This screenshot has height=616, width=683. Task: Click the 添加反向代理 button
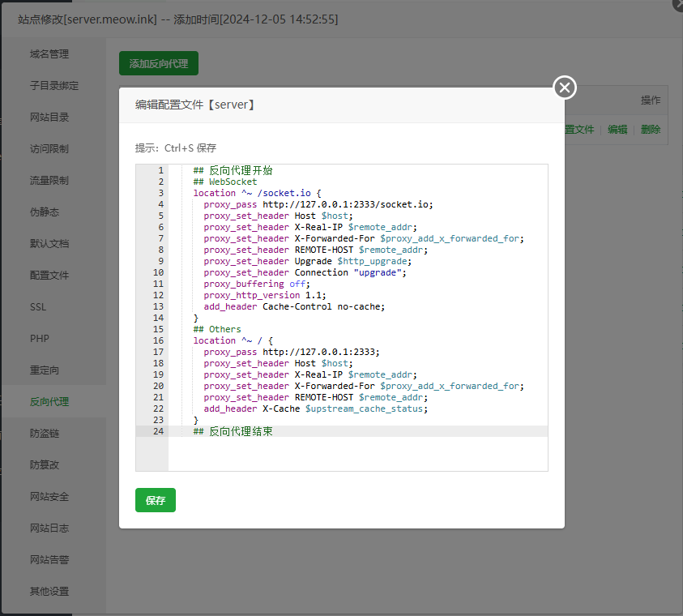tap(159, 63)
